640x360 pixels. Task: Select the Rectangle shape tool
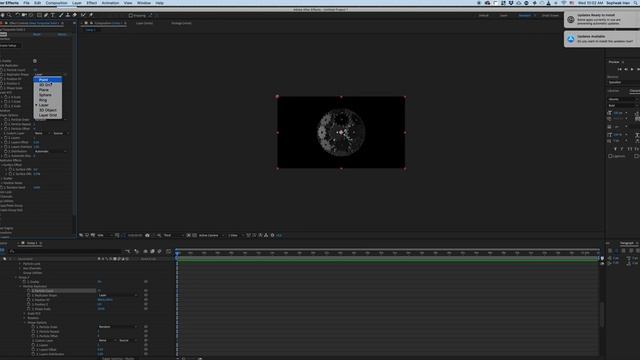pos(39,15)
